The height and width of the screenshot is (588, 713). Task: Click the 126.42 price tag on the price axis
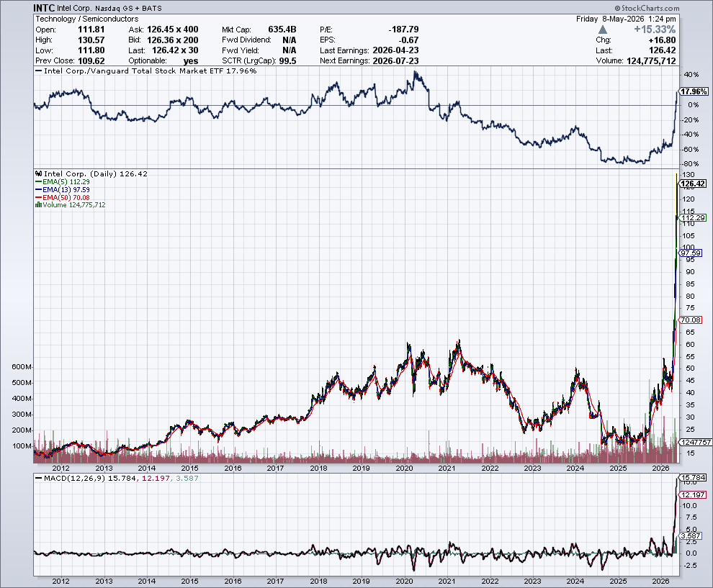tap(693, 184)
